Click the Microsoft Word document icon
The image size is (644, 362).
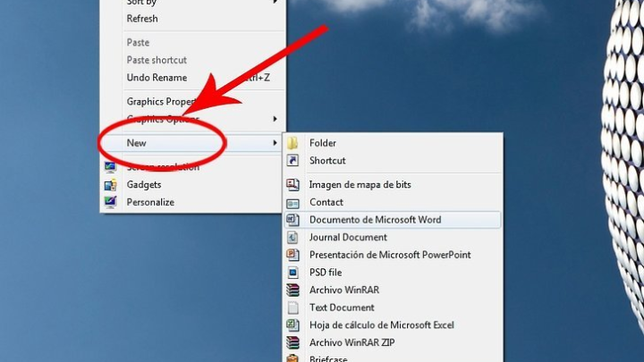292,220
